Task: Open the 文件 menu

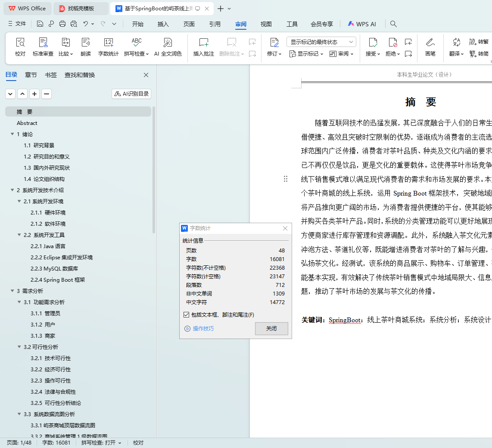Action: [17, 24]
